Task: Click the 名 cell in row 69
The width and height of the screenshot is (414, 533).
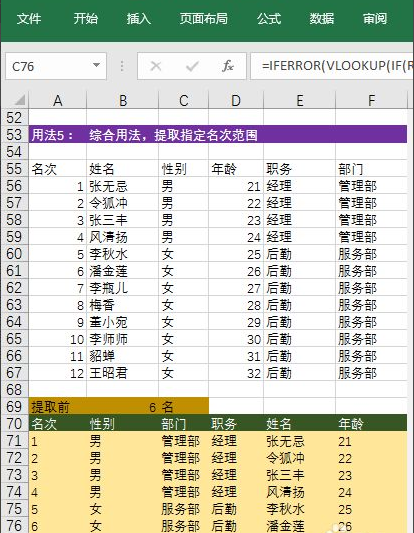Action: tap(183, 407)
